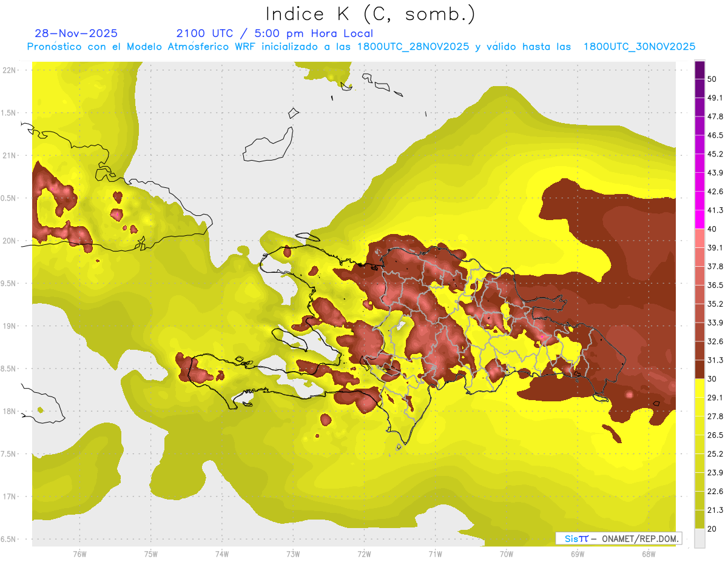
Task: Select the dark purple colorbar segment above 50
Action: coord(699,70)
